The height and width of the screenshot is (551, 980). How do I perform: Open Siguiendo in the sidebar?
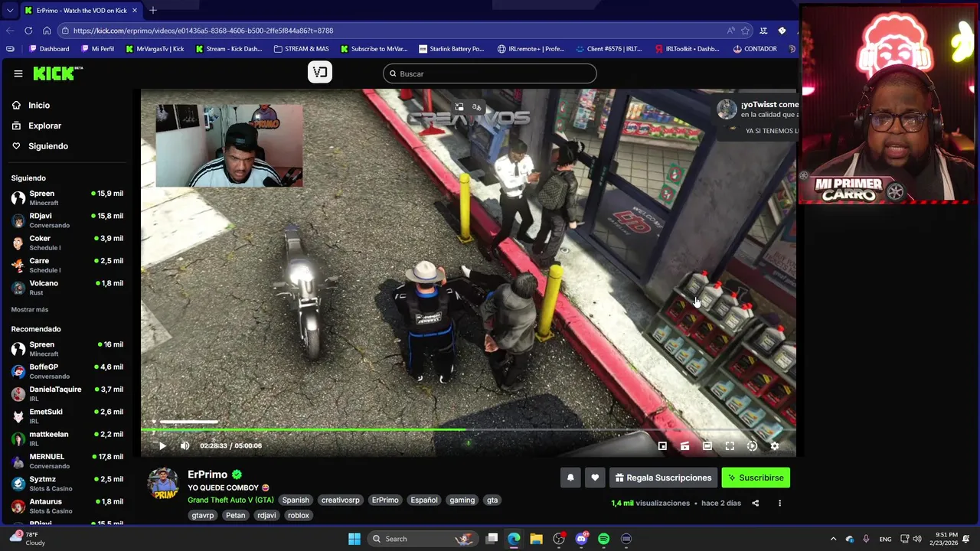click(x=47, y=146)
